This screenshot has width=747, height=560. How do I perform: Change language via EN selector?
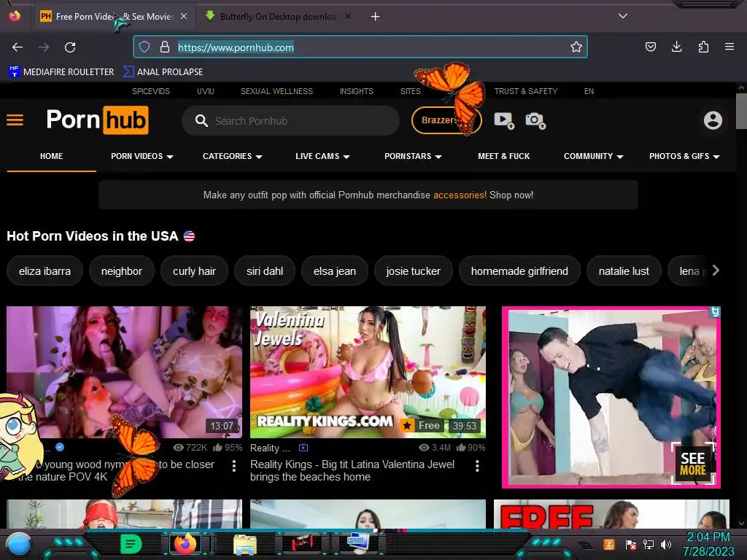(589, 91)
